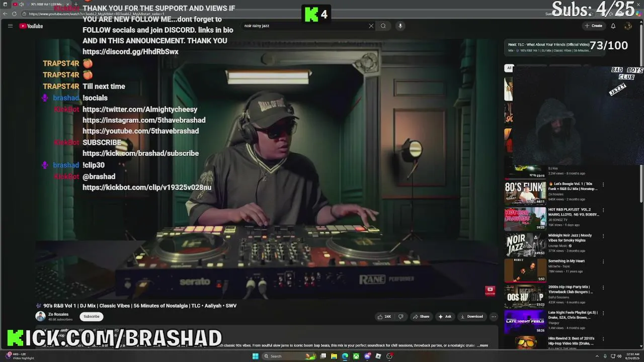Clear the 'noir rainy jazz' search text
Screen dimensions: 644x362
tap(371, 26)
